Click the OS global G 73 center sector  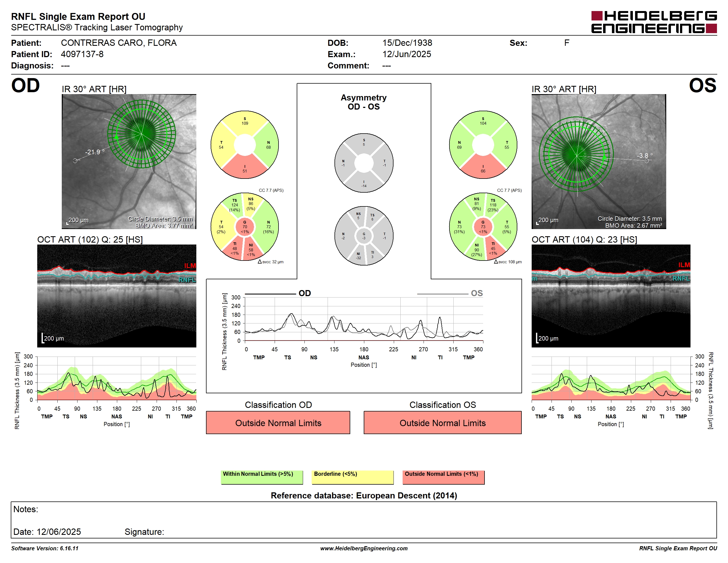tap(483, 227)
